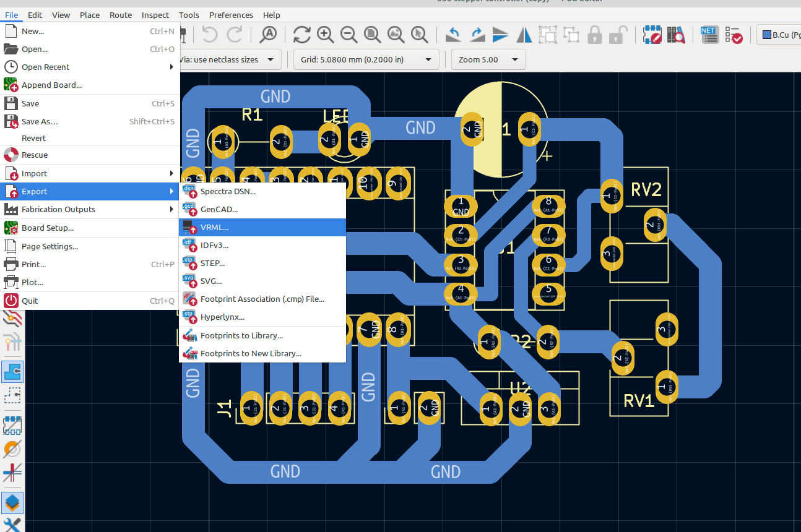Click Save As... in File menu

click(x=90, y=121)
